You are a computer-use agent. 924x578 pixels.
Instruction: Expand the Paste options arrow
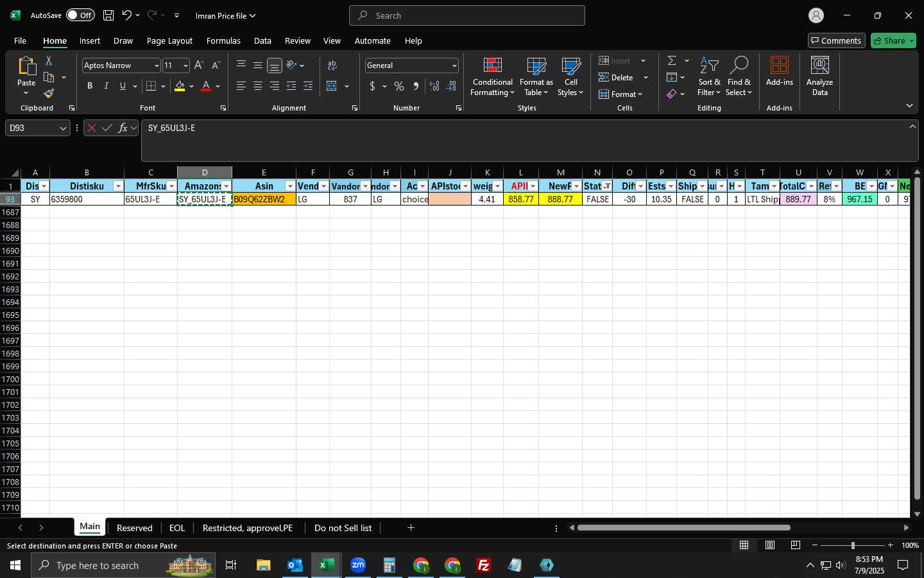pos(26,94)
